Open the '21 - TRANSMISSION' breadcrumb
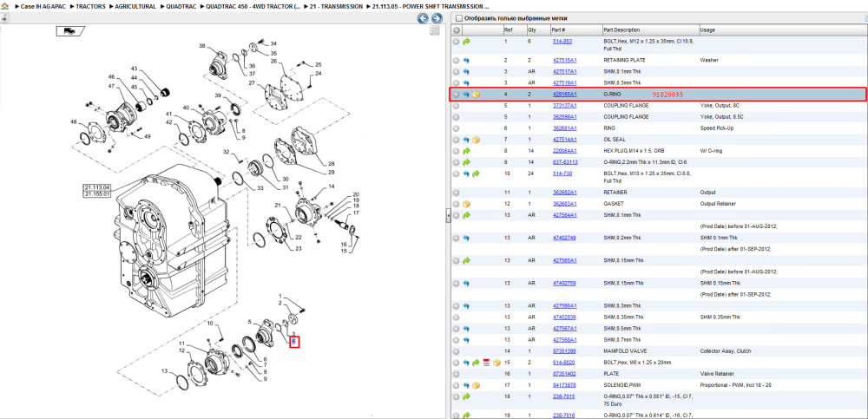 pos(336,6)
